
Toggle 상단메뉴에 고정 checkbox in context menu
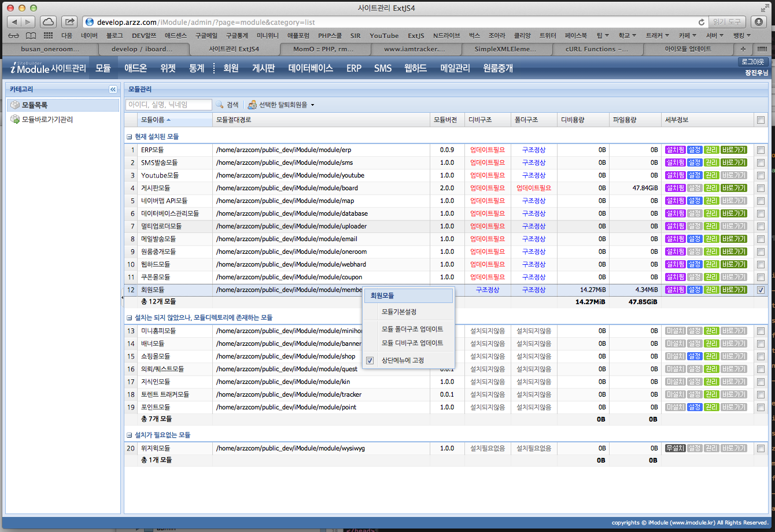click(370, 360)
